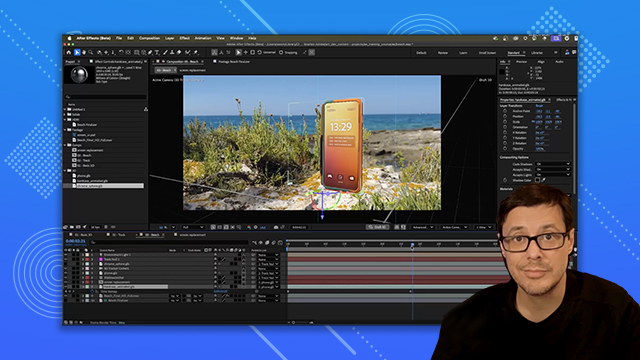Screen dimensions: 640x360
Task: Open the Casts Shadows dropdown
Action: point(553,164)
